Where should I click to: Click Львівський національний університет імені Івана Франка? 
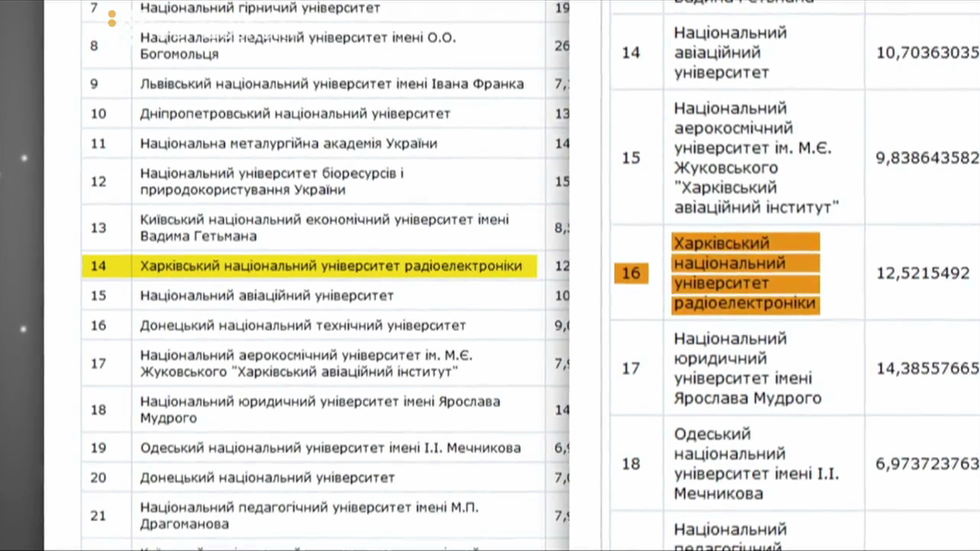tap(332, 83)
